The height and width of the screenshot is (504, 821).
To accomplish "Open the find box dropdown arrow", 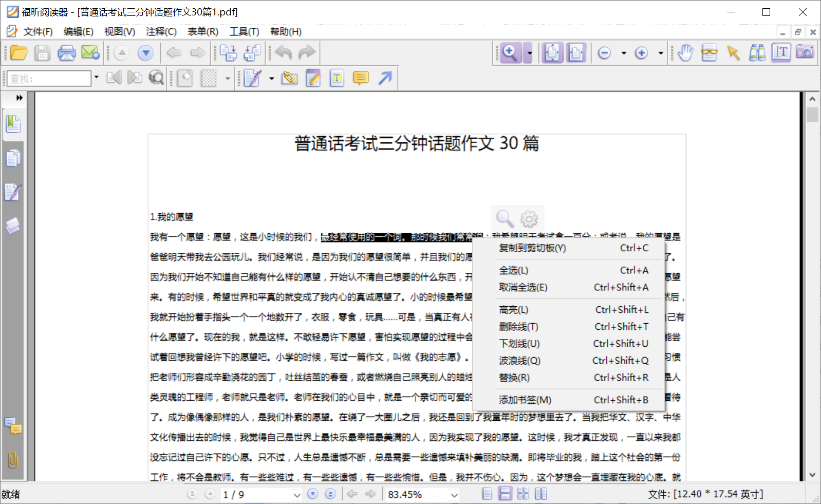I will 96,78.
